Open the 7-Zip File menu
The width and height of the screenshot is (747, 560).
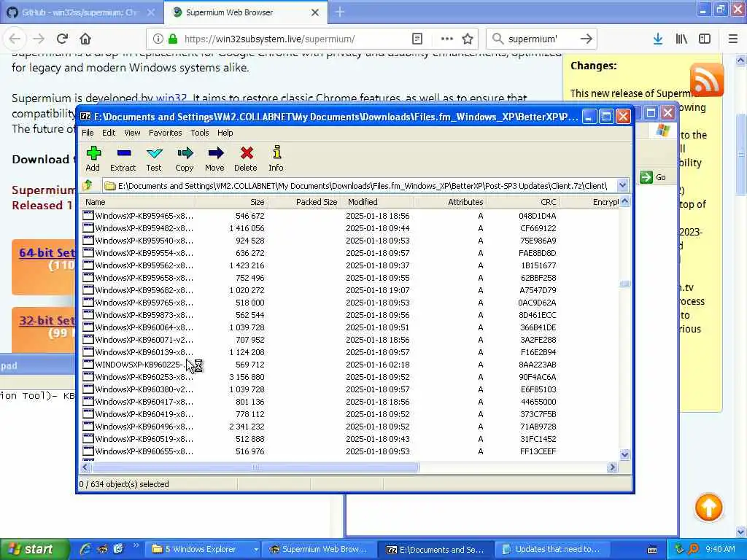pyautogui.click(x=88, y=133)
